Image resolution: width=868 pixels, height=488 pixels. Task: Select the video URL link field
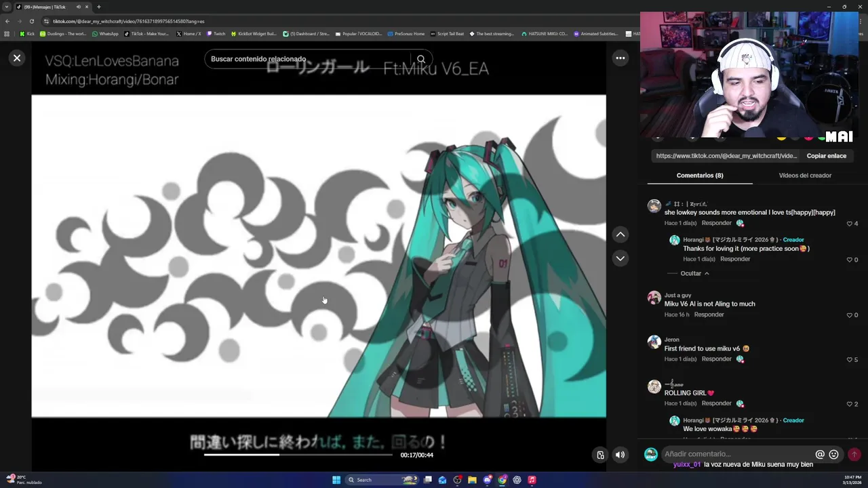point(726,156)
